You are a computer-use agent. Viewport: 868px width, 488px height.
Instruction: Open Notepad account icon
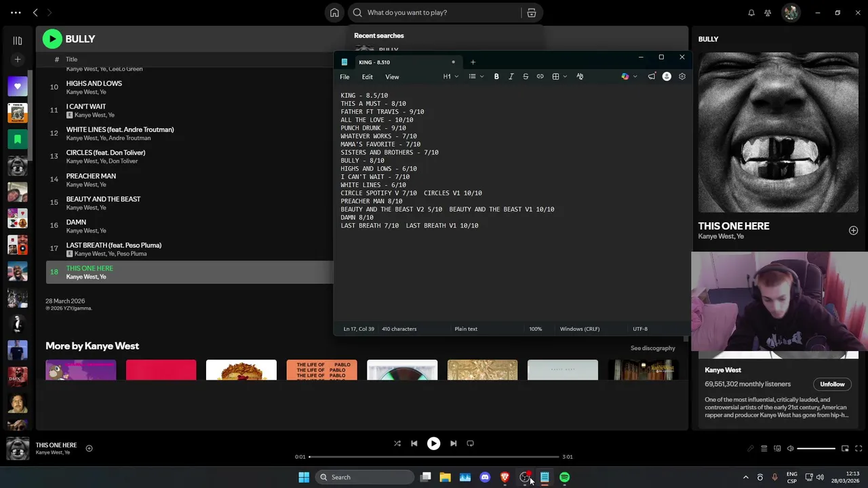[x=667, y=77]
